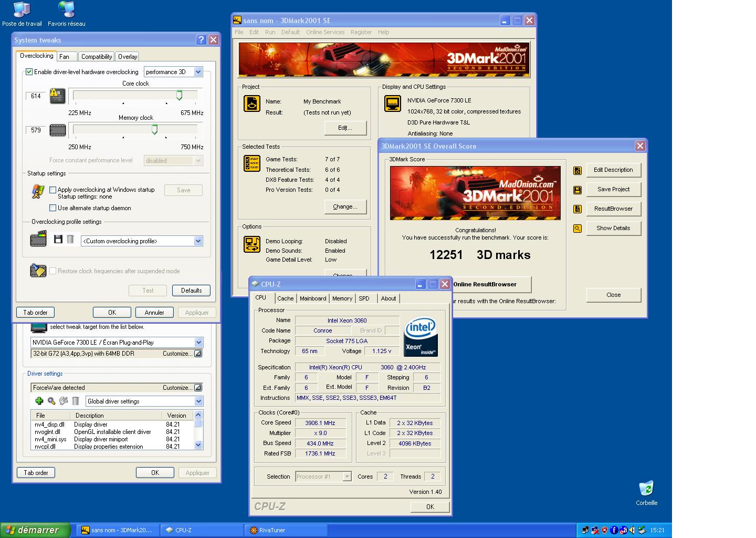Click the overclocking profile film-strip icon
Image resolution: width=756 pixels, height=538 pixels.
[38, 240]
